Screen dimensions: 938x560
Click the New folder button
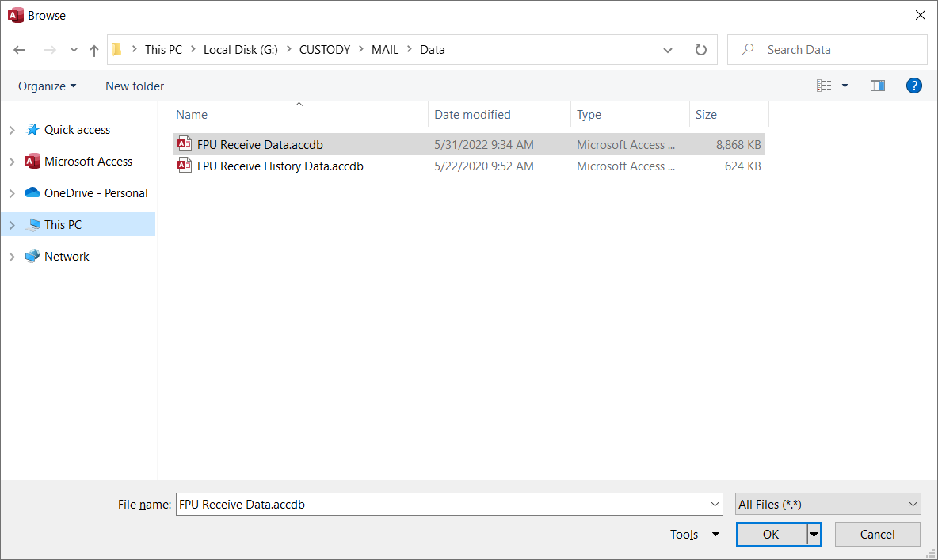pyautogui.click(x=135, y=86)
